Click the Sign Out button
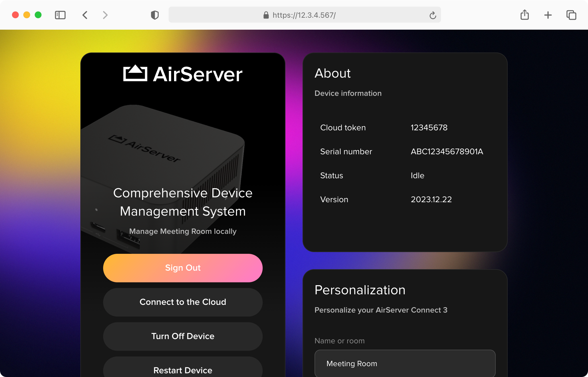 (183, 268)
